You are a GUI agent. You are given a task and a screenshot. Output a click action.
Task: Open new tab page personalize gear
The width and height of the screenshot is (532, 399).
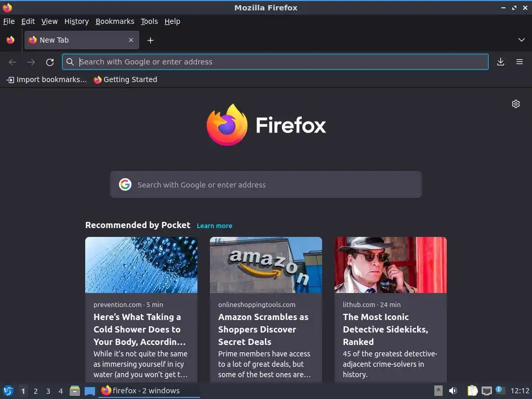pyautogui.click(x=516, y=104)
